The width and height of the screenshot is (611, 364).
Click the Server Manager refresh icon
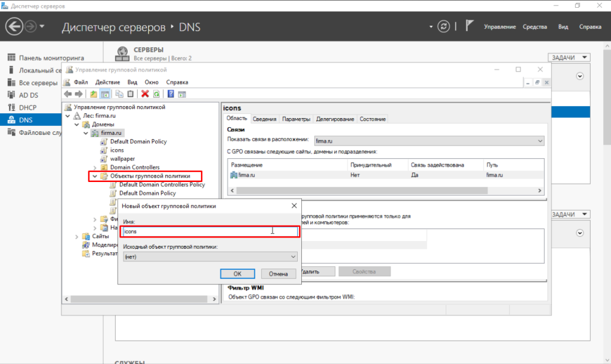(x=443, y=26)
